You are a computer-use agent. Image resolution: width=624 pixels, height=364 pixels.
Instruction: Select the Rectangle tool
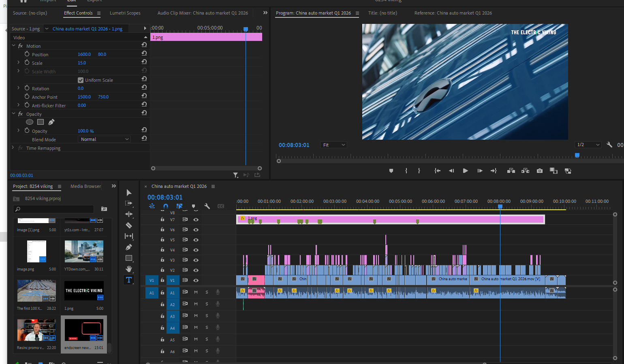[x=129, y=258]
